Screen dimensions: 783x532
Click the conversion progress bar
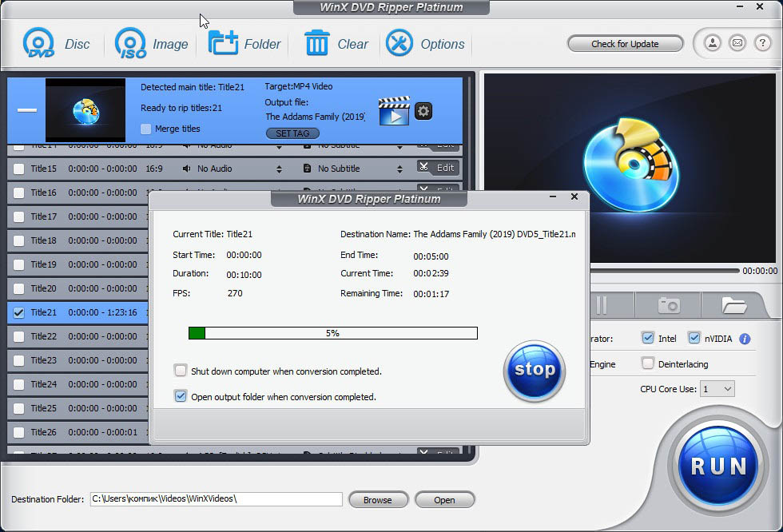(x=333, y=333)
